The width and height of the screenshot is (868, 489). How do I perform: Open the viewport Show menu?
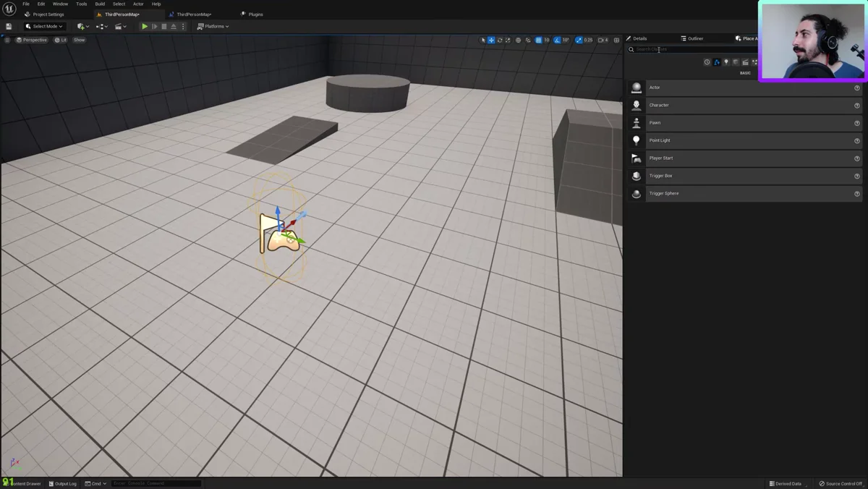pos(79,40)
